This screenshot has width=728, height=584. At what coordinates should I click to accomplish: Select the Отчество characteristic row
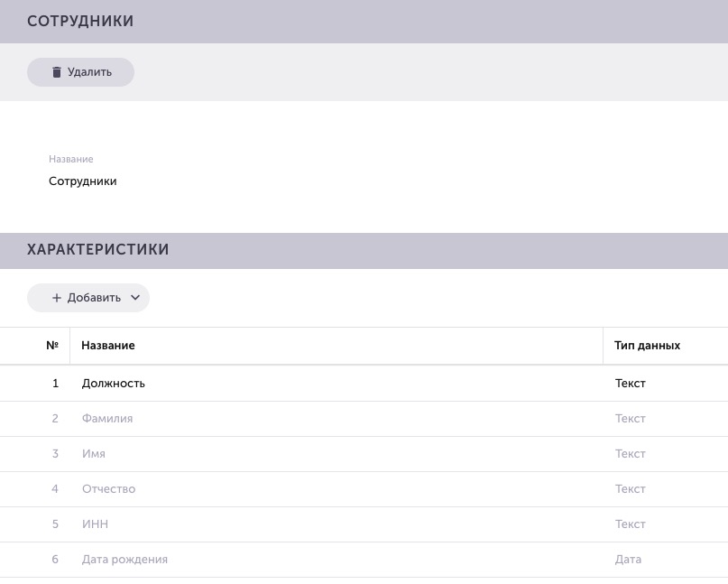tap(364, 489)
